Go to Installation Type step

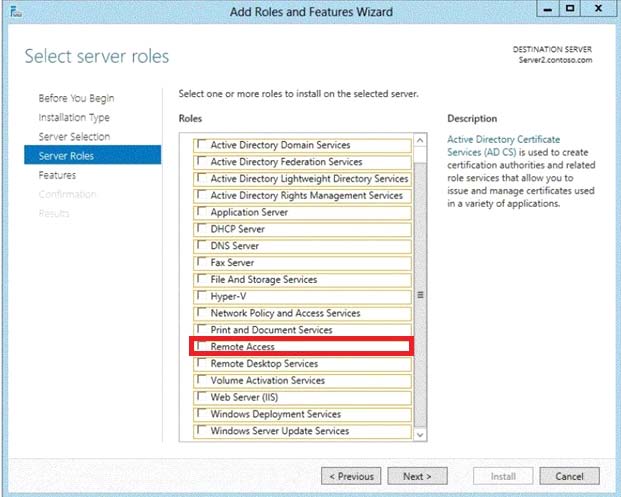coord(74,117)
